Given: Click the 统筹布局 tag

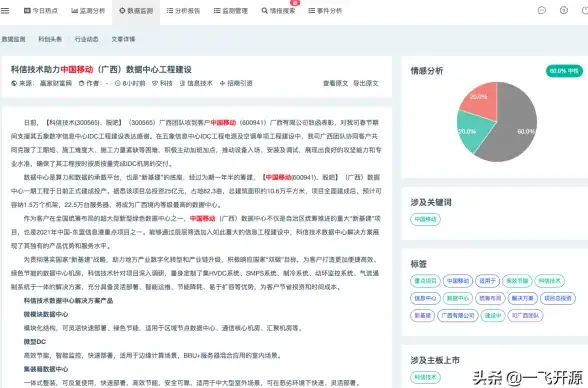Looking at the screenshot, I should 490,298.
